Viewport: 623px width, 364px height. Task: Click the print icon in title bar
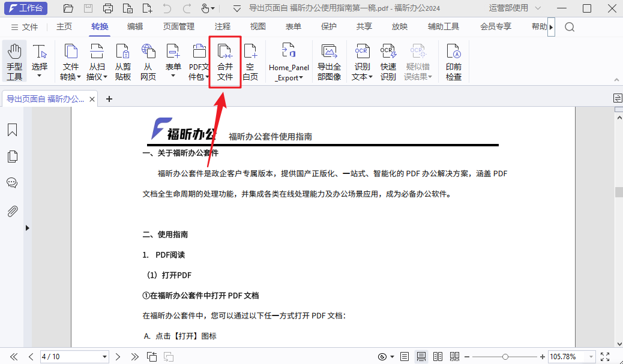[107, 8]
